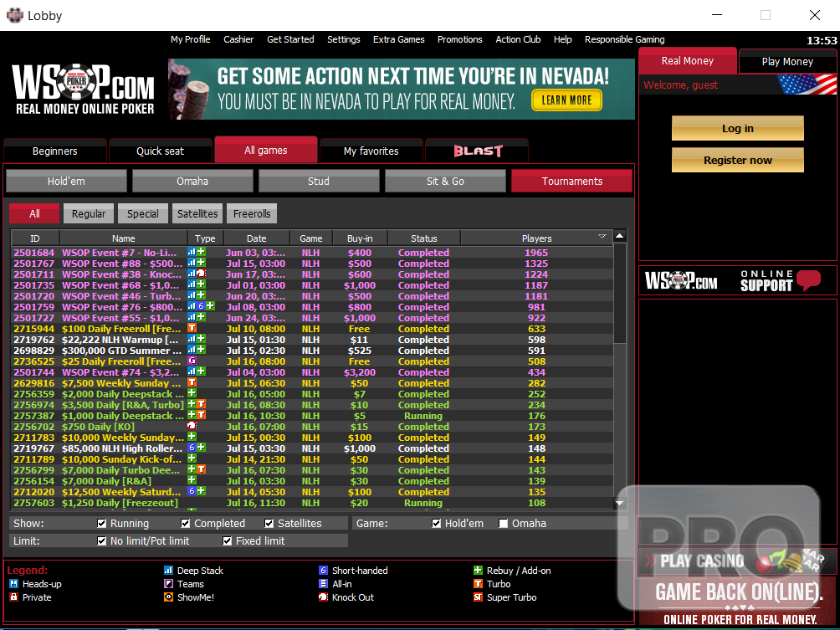Click the Short-handed legend icon
This screenshot has width=840, height=630.
point(323,571)
